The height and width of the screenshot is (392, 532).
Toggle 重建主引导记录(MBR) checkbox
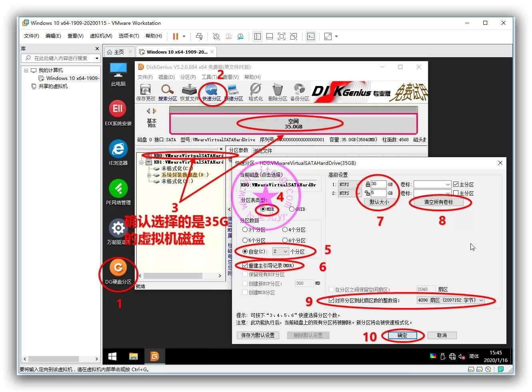point(245,266)
